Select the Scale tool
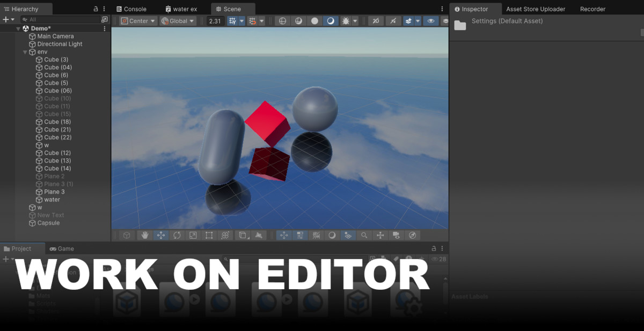 pos(193,235)
